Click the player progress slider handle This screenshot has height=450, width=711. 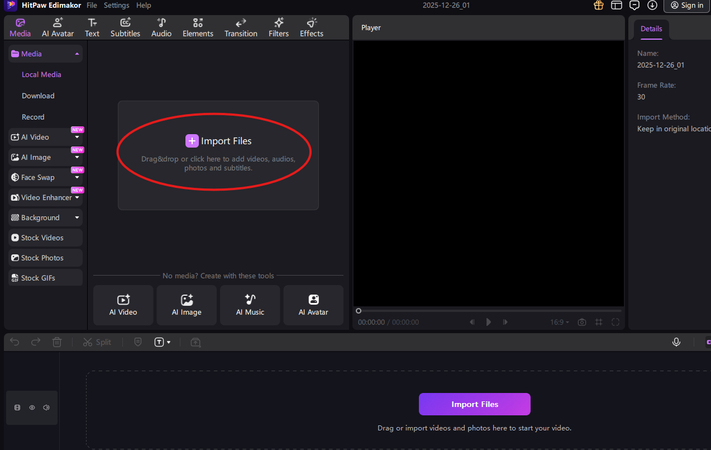tap(358, 311)
